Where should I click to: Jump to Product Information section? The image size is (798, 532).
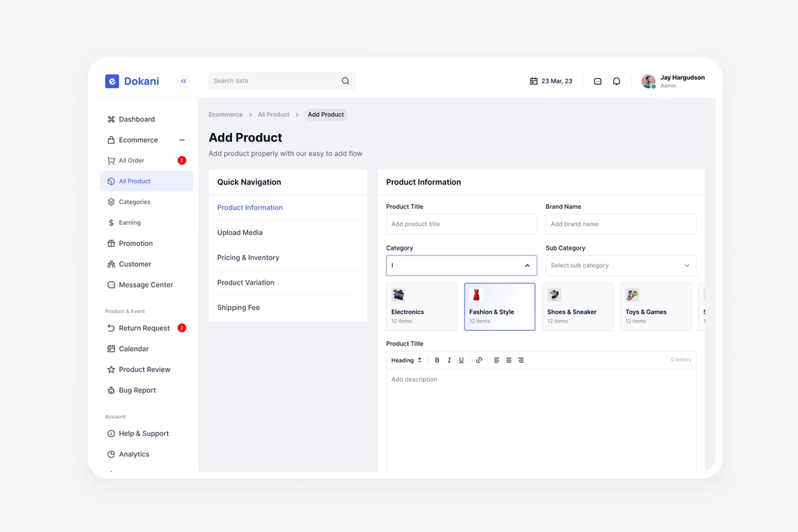250,208
